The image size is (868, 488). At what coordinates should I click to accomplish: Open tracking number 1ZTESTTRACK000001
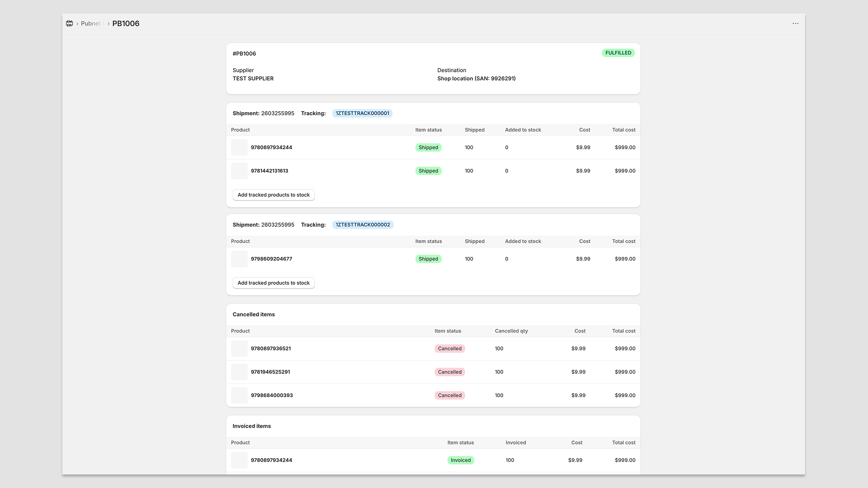click(362, 113)
